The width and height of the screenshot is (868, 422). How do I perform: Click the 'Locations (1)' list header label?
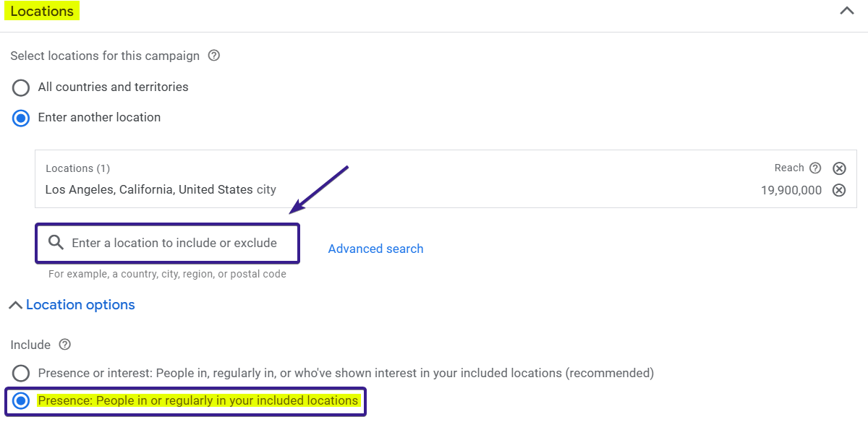point(77,168)
